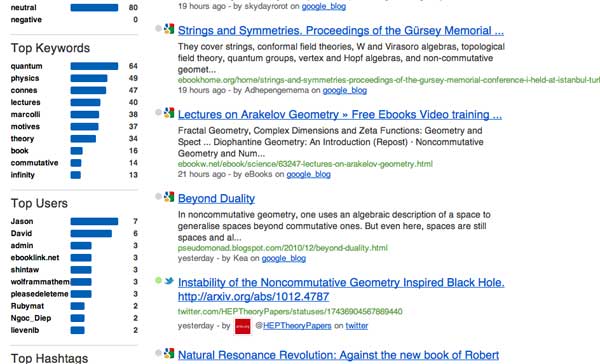The width and height of the screenshot is (600, 364).
Task: Open ebookw.net lectures-on-arakelov-geometry URL
Action: pyautogui.click(x=305, y=164)
